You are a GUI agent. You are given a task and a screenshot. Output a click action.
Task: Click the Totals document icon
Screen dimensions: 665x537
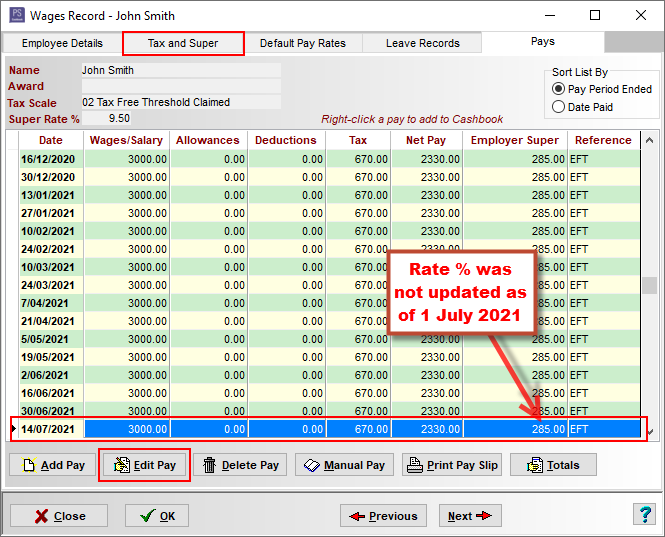(534, 465)
